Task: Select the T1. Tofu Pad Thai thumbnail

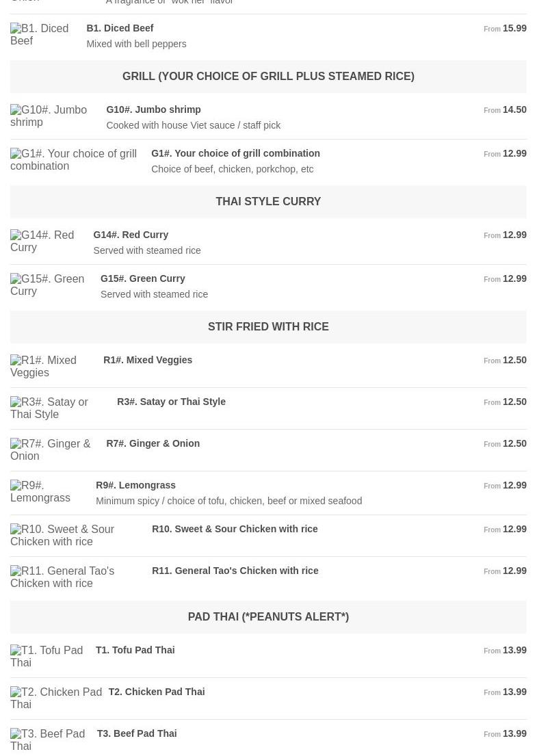Action: [47, 657]
